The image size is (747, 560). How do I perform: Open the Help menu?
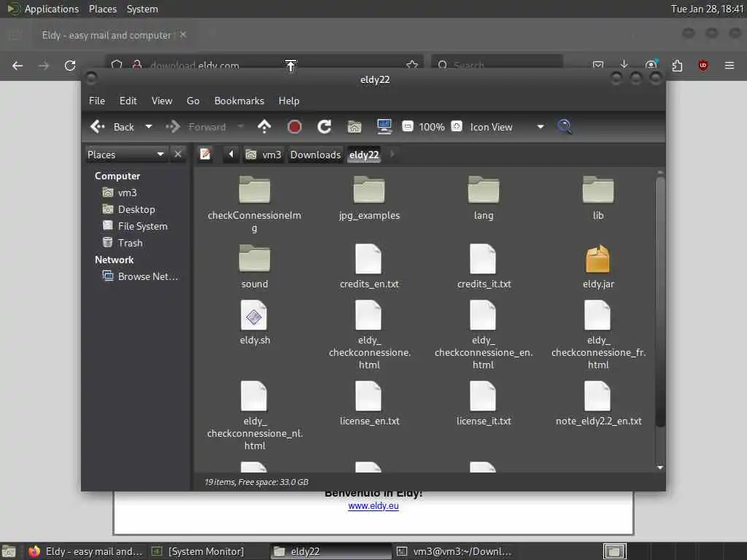[x=289, y=101]
